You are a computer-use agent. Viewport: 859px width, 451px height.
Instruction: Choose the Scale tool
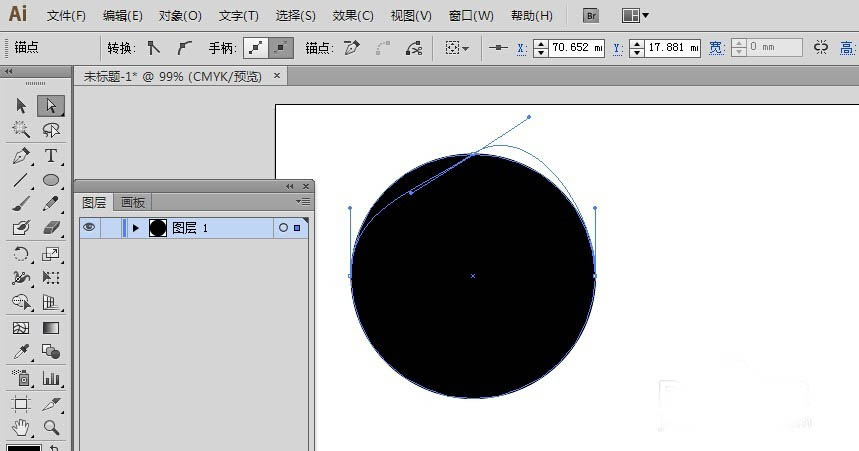coord(51,254)
